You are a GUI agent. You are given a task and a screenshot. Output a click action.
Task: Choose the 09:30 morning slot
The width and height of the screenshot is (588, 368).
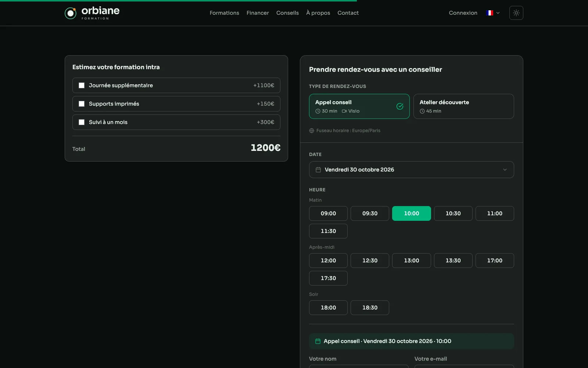coord(370,213)
